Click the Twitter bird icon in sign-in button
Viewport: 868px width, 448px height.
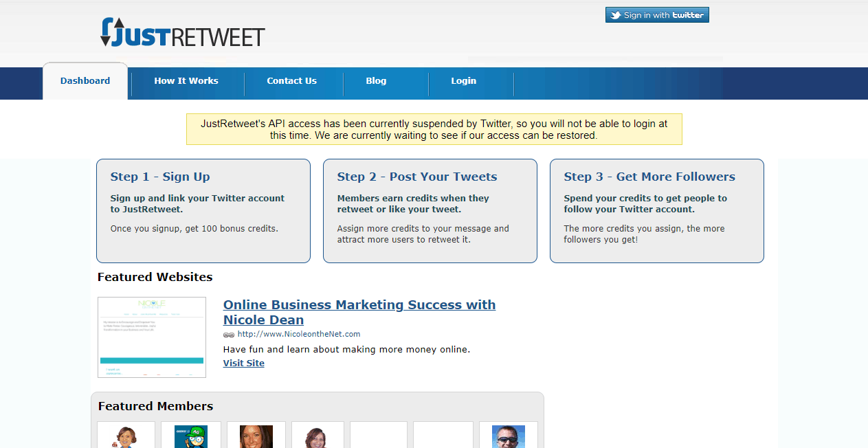pos(616,15)
